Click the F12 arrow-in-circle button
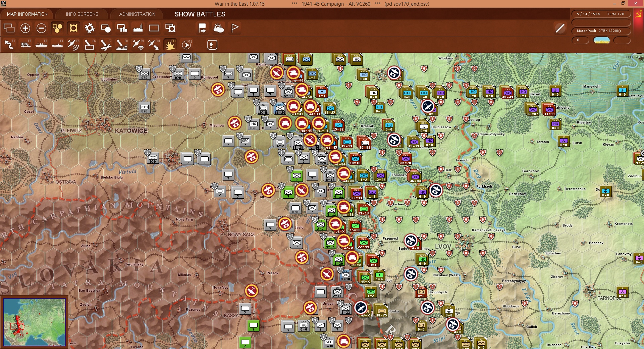The height and width of the screenshot is (349, 644). coord(186,45)
